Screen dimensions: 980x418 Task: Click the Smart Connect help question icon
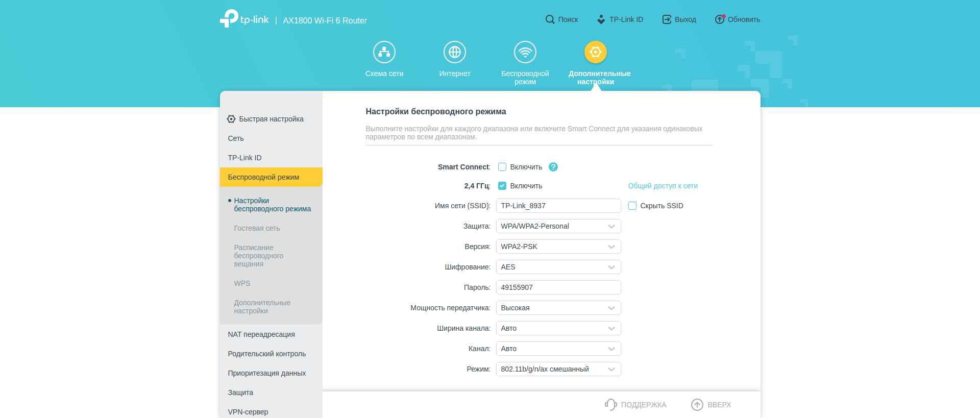[x=553, y=167]
